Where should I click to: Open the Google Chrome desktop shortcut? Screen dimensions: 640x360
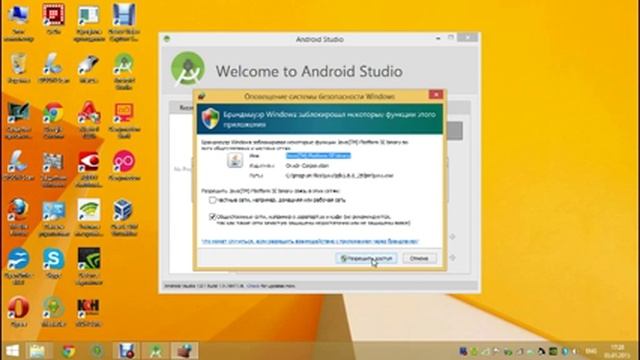53,120
